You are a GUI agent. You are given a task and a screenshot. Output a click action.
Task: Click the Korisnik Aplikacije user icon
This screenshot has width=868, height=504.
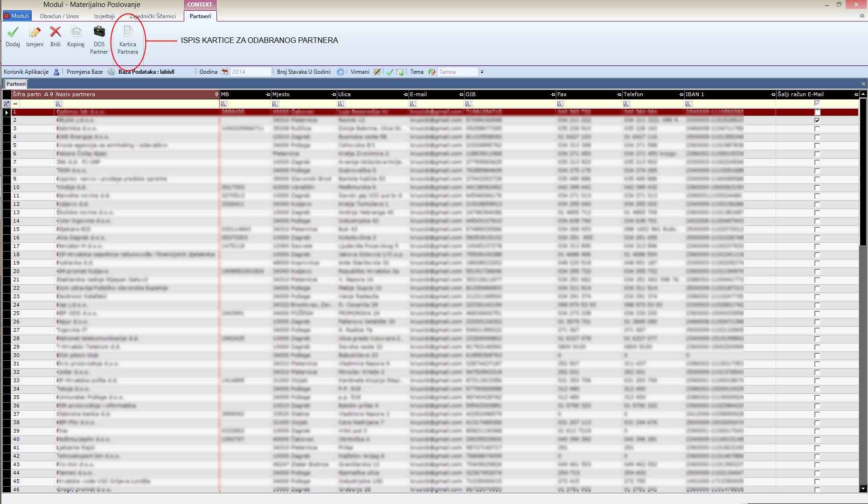tap(56, 72)
